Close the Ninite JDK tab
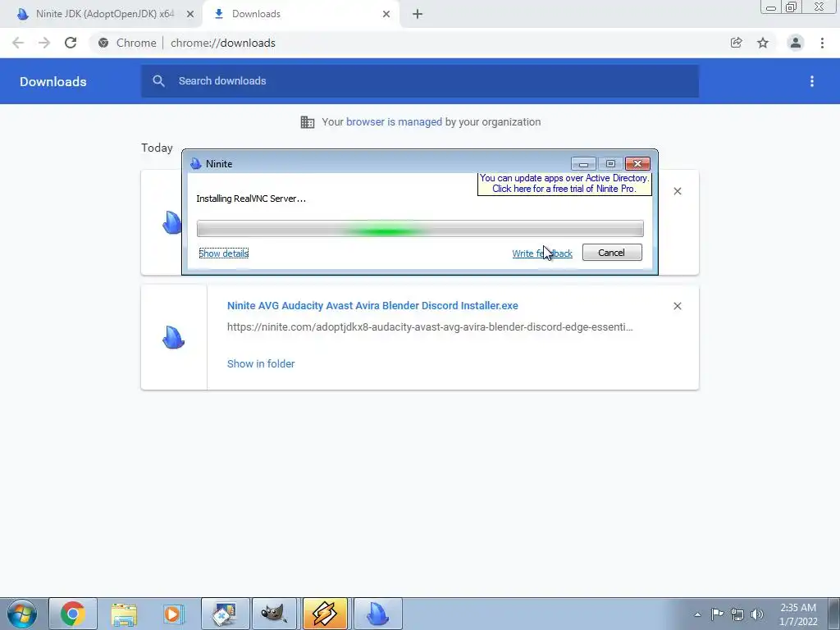The image size is (840, 630). click(x=189, y=15)
